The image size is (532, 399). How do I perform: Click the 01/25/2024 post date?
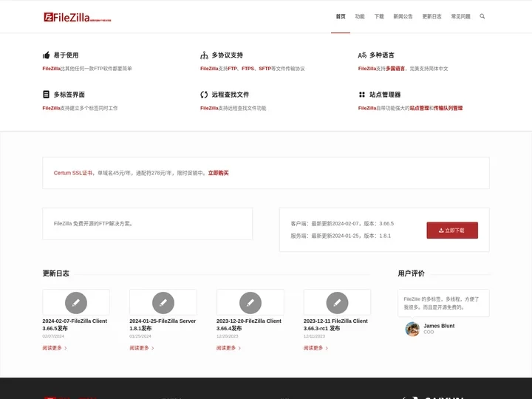pos(140,336)
